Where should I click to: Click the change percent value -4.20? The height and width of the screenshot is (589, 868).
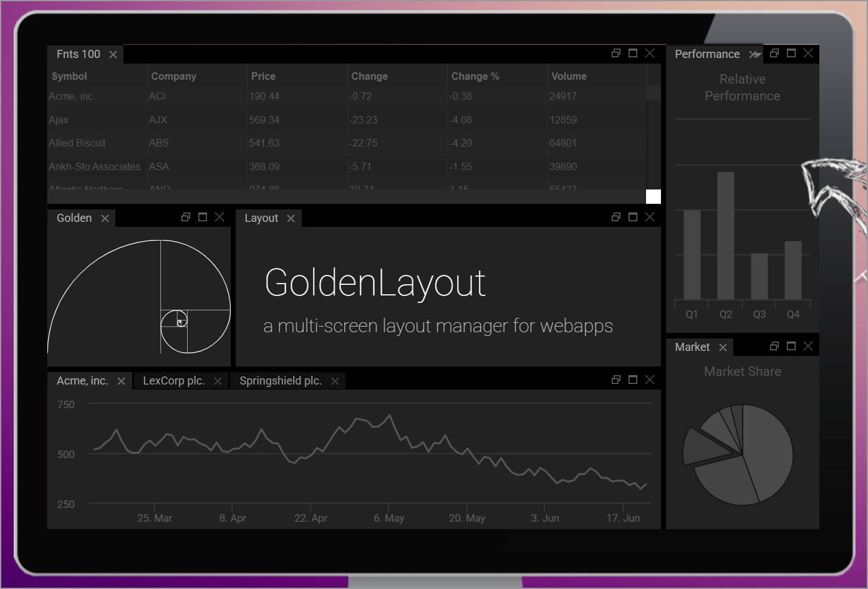tap(461, 143)
